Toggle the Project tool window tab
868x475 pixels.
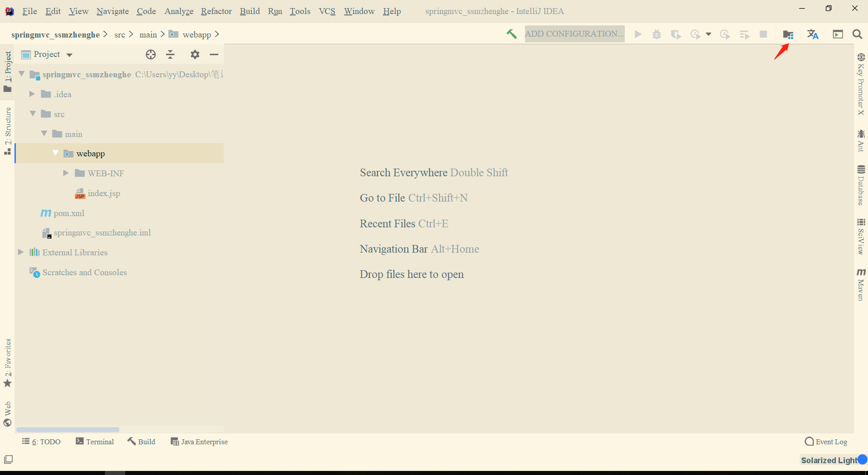pyautogui.click(x=8, y=71)
